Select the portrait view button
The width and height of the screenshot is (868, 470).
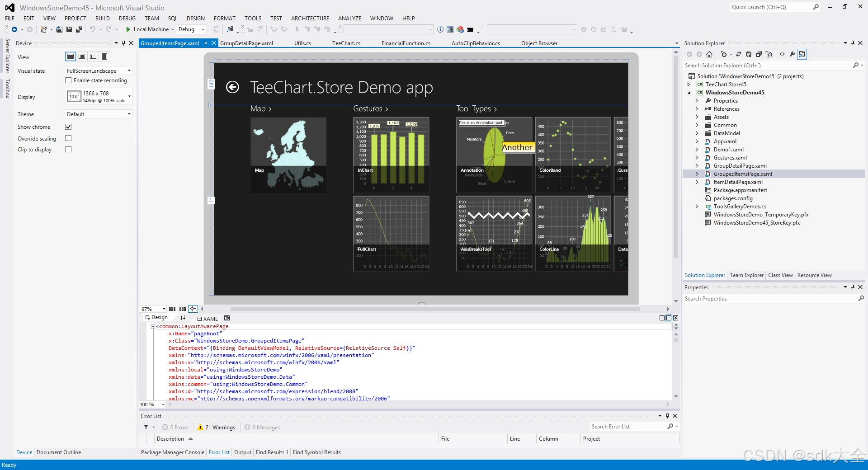coord(105,56)
